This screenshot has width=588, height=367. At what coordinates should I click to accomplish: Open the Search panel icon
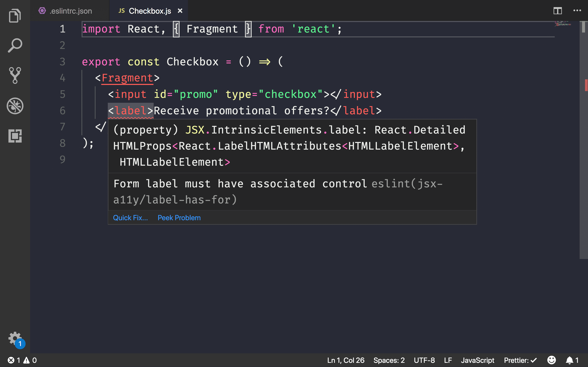pyautogui.click(x=15, y=46)
